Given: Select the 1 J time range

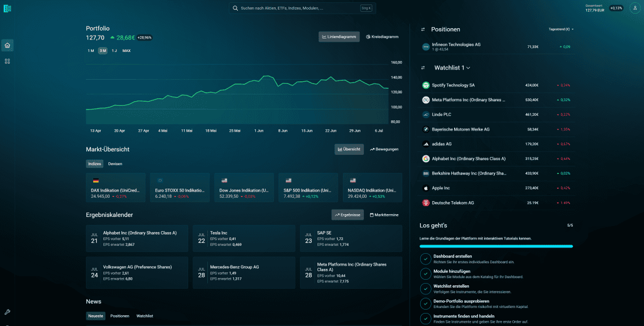Looking at the screenshot, I should coord(114,51).
